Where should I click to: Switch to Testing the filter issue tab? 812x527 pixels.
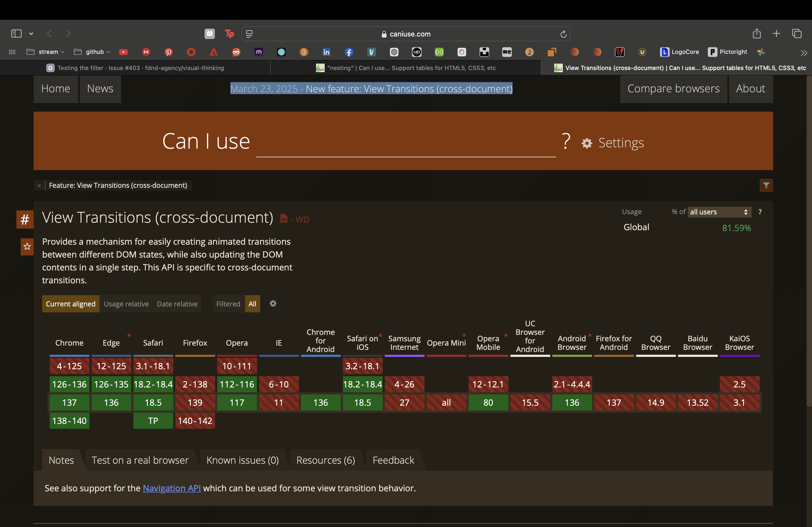135,68
